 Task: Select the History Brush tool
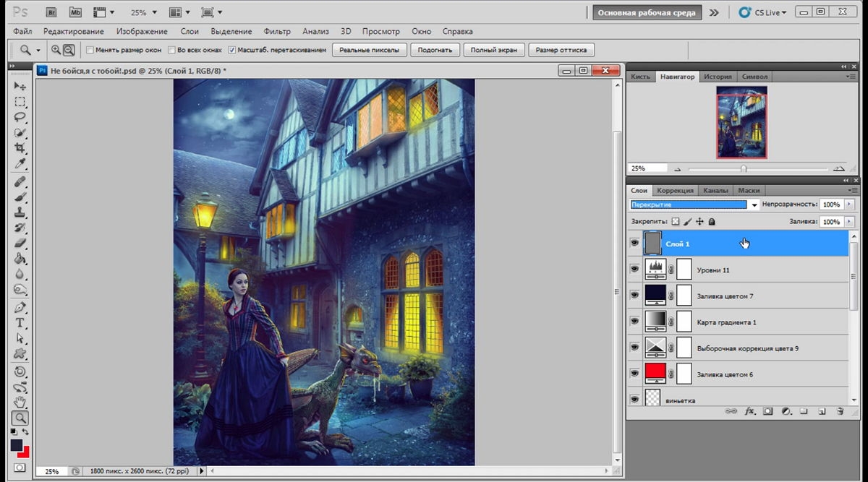[20, 228]
